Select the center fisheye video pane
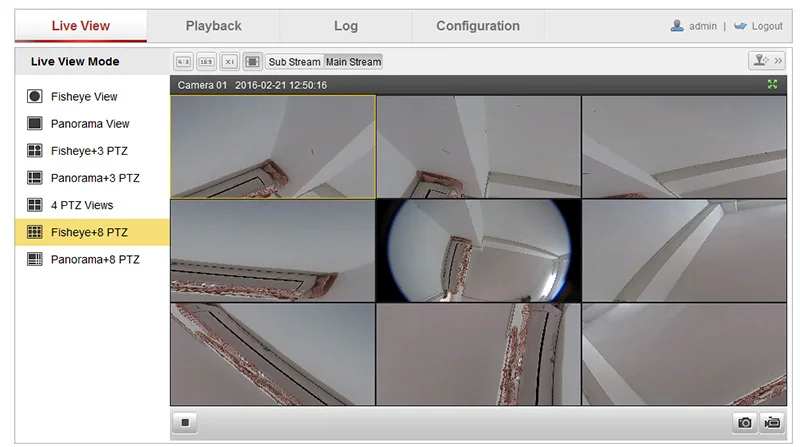Screen dimensions: 800x447 pos(478,250)
